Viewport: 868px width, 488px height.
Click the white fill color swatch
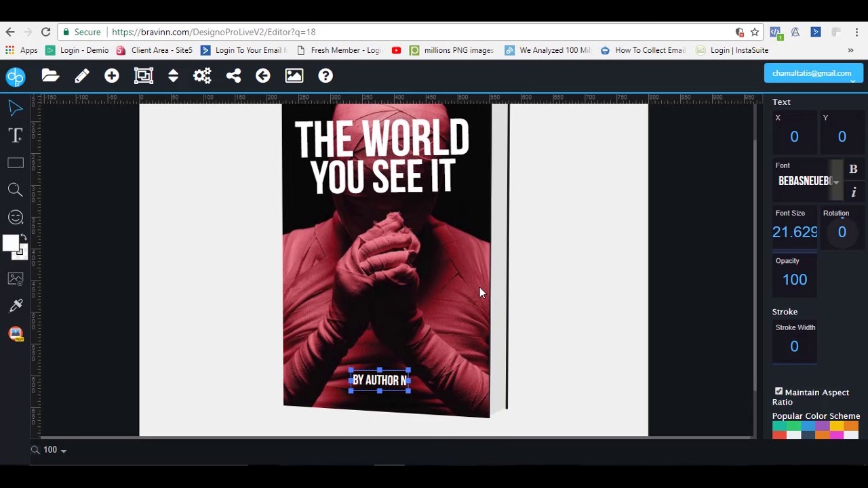[x=10, y=243]
